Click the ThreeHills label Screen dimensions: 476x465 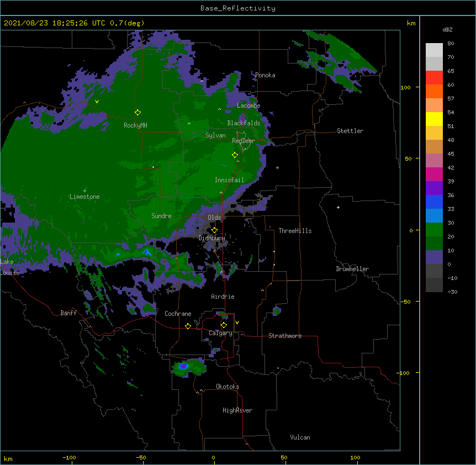(295, 231)
